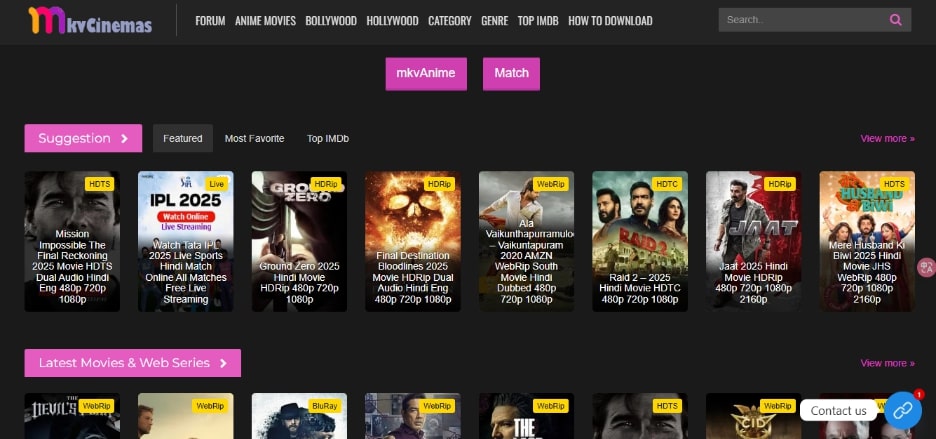Screen dimensions: 936x439
Task: Open the ANIME MOVIES menu
Action: coord(265,21)
